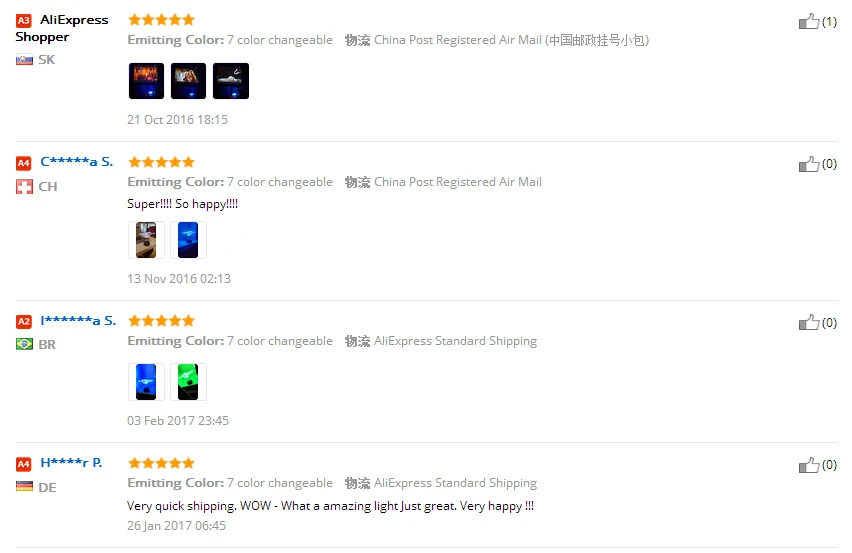Viewport: 852px width, 553px height.
Task: Click star rating of H****r P. review
Action: click(x=161, y=463)
